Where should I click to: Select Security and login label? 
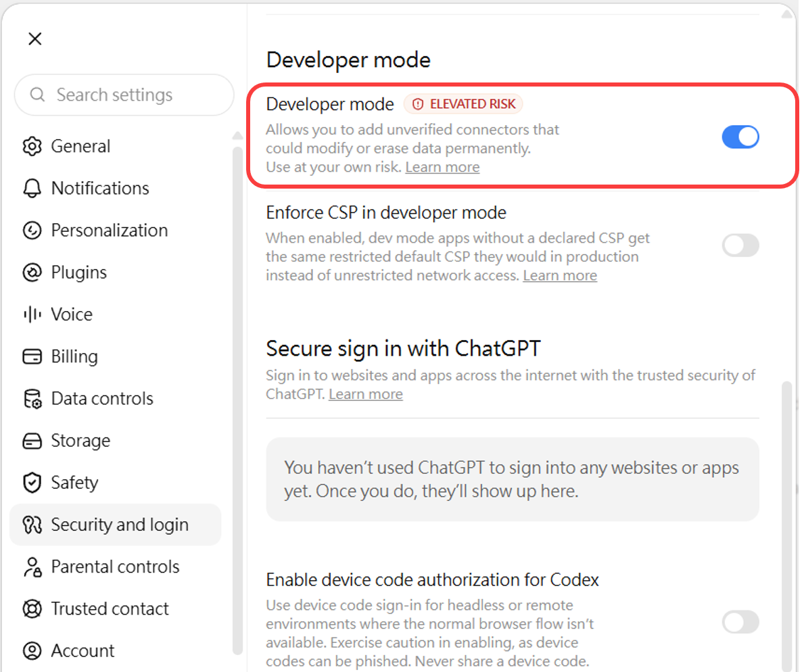point(120,525)
